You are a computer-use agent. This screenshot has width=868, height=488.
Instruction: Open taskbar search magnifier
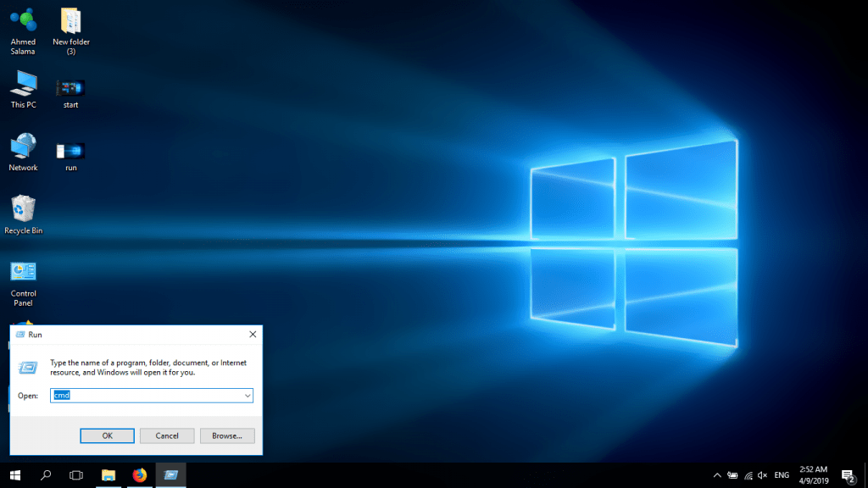(46, 475)
